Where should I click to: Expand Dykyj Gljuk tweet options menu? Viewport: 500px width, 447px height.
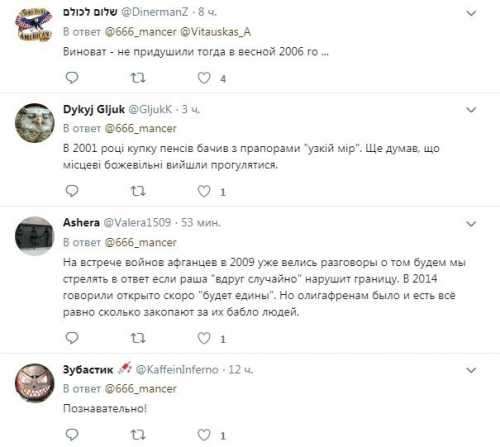coord(471,110)
